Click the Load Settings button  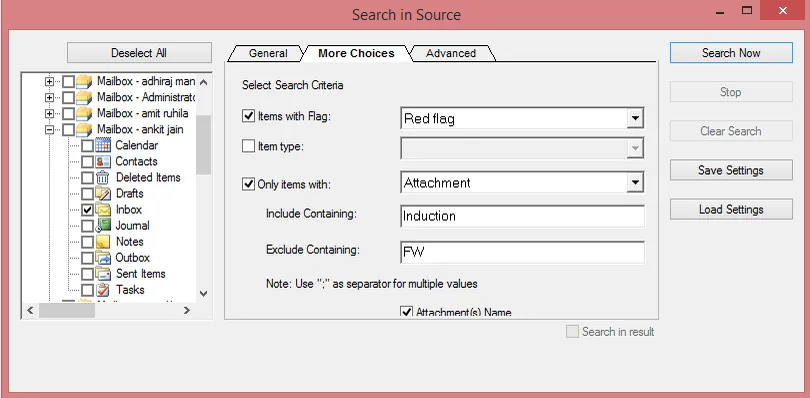point(731,209)
